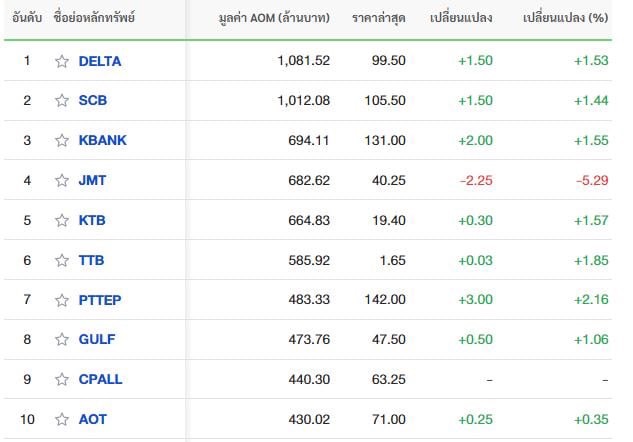The image size is (633, 442).
Task: Star the PTTEP row
Action: (62, 300)
